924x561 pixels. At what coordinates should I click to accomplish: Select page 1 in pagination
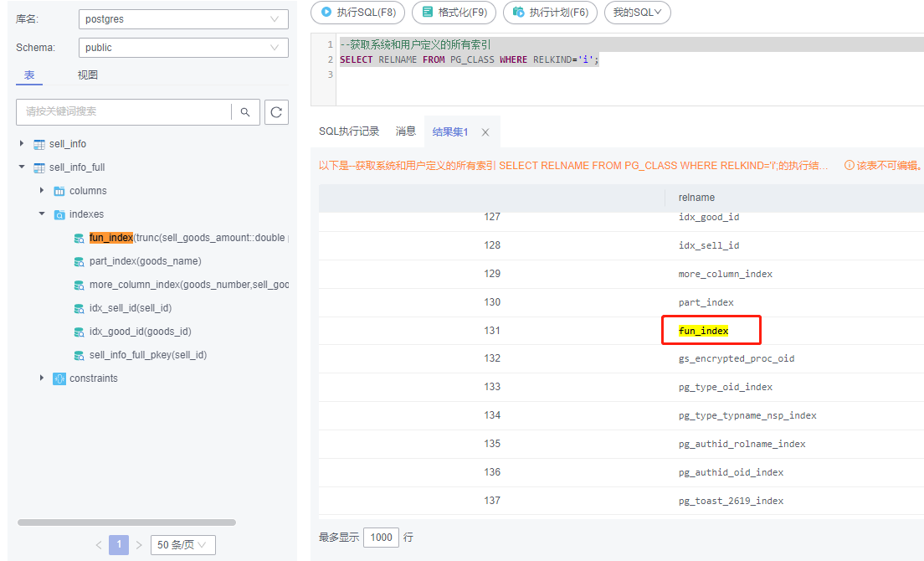point(119,545)
